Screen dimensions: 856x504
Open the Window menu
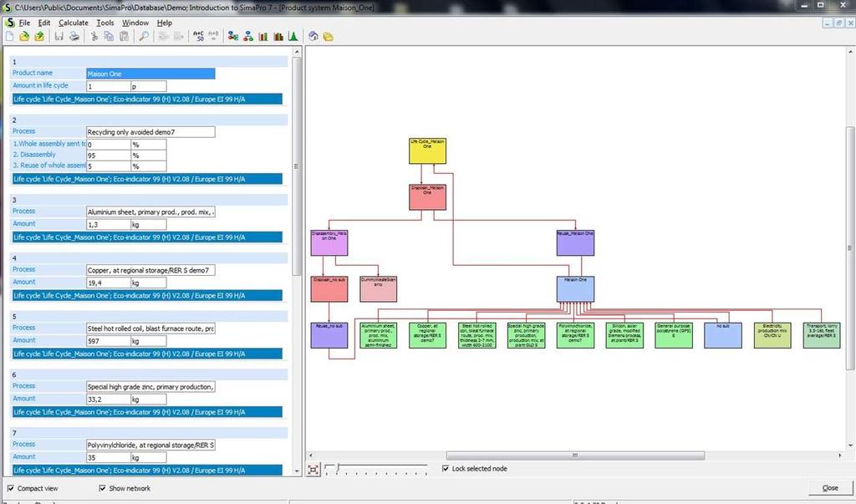tap(135, 23)
